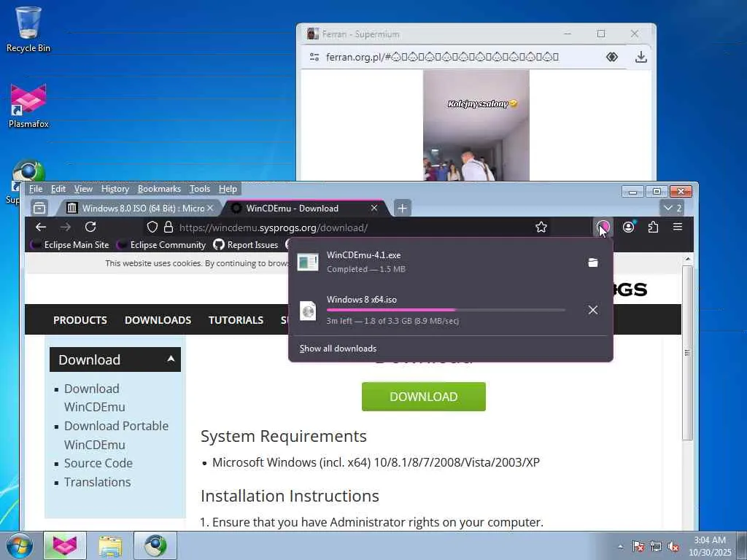Click the forward navigation arrow

pos(66,227)
